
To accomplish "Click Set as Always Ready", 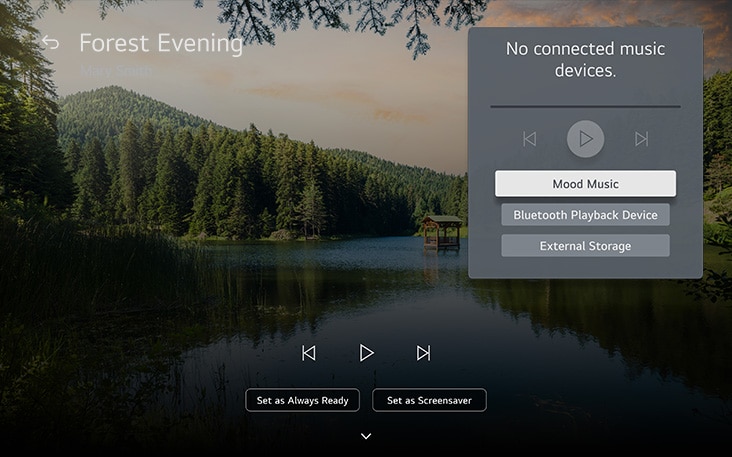I will [302, 400].
